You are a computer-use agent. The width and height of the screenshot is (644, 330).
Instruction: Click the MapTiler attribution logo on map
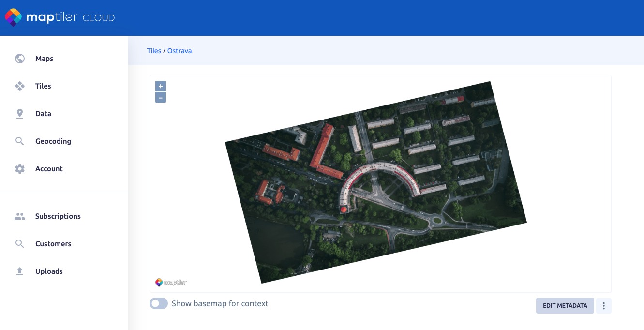[x=171, y=282]
